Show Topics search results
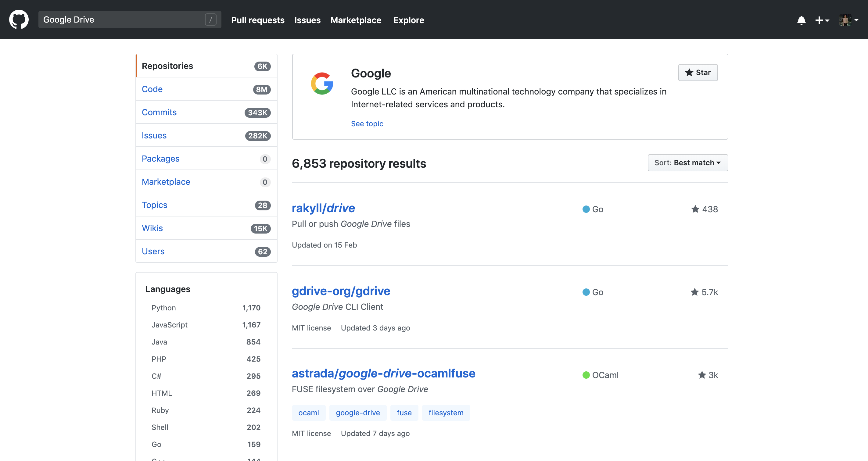The width and height of the screenshot is (868, 461). [x=206, y=205]
